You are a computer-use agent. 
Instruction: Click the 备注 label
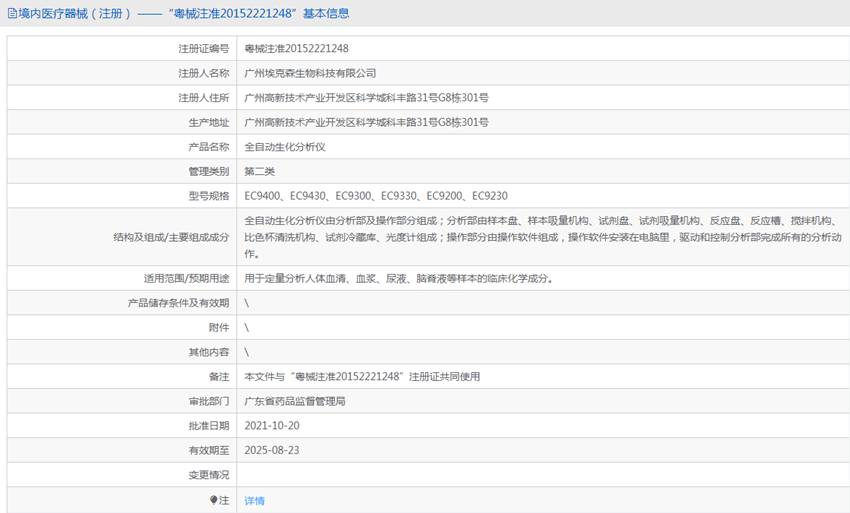(219, 376)
